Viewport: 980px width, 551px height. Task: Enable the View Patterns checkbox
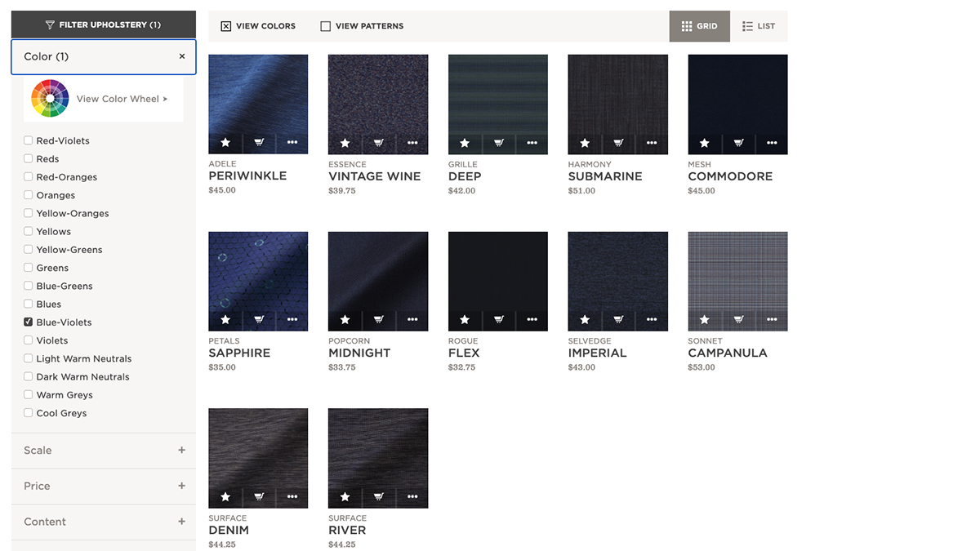pos(326,26)
